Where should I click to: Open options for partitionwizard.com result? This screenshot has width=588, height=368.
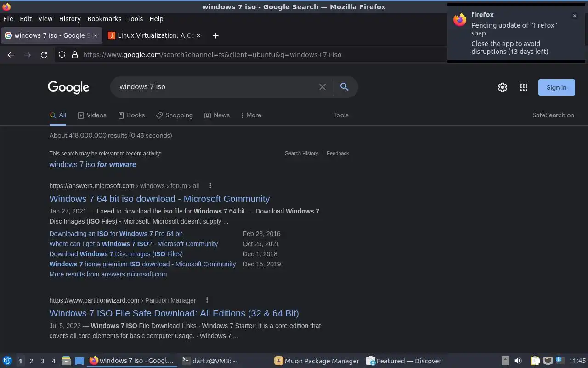(207, 300)
